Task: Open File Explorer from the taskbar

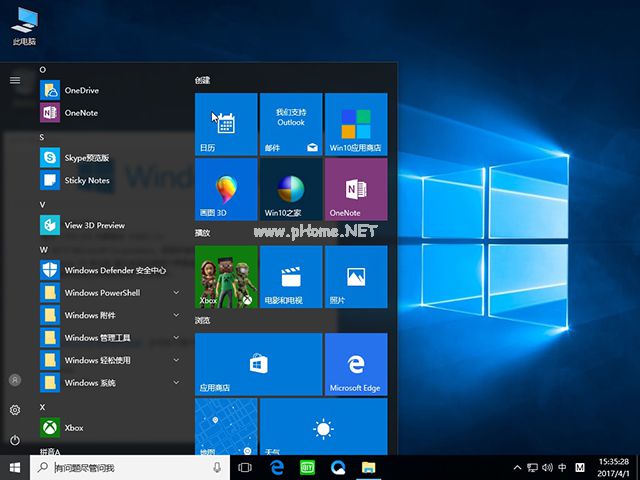Action: [368, 468]
